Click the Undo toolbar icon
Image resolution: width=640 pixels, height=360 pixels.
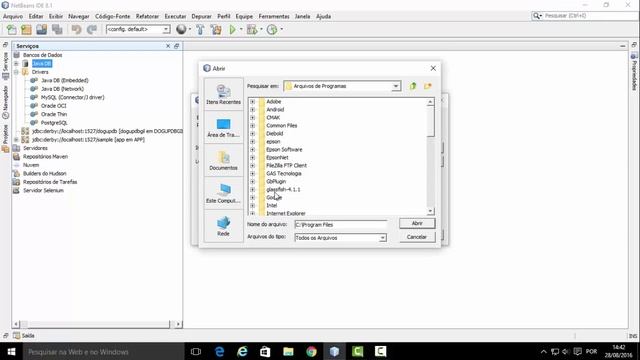[76, 29]
